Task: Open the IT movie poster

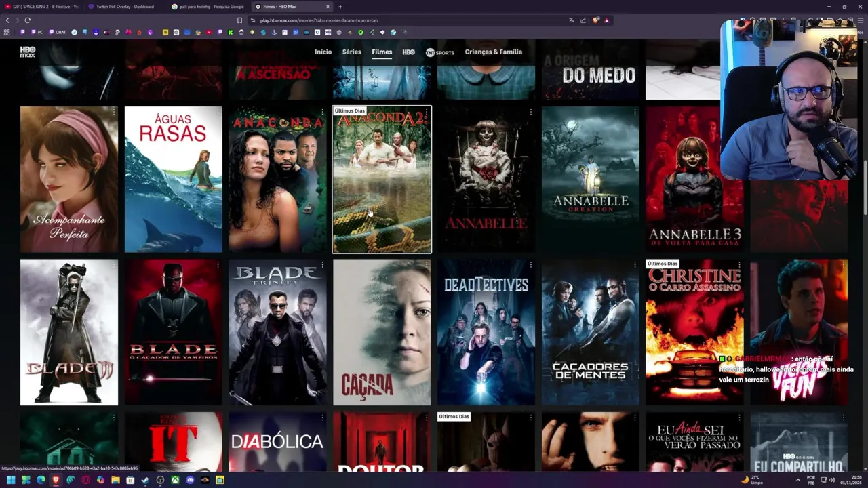Action: click(x=173, y=442)
